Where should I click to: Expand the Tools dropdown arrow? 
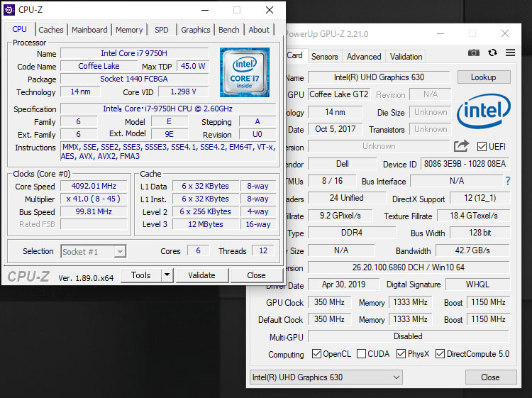tap(167, 275)
